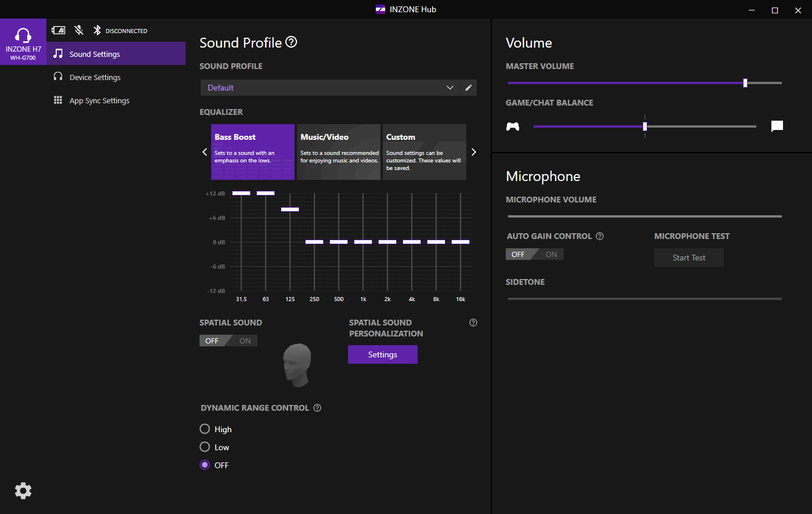Click the 63 Hz equalizer band handle
The width and height of the screenshot is (812, 514).
tap(266, 193)
